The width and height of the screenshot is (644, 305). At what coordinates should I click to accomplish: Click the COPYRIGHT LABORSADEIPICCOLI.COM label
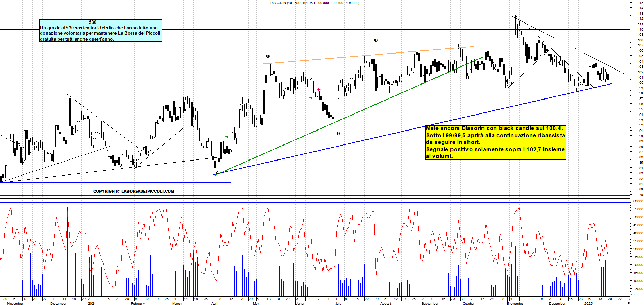(134, 191)
